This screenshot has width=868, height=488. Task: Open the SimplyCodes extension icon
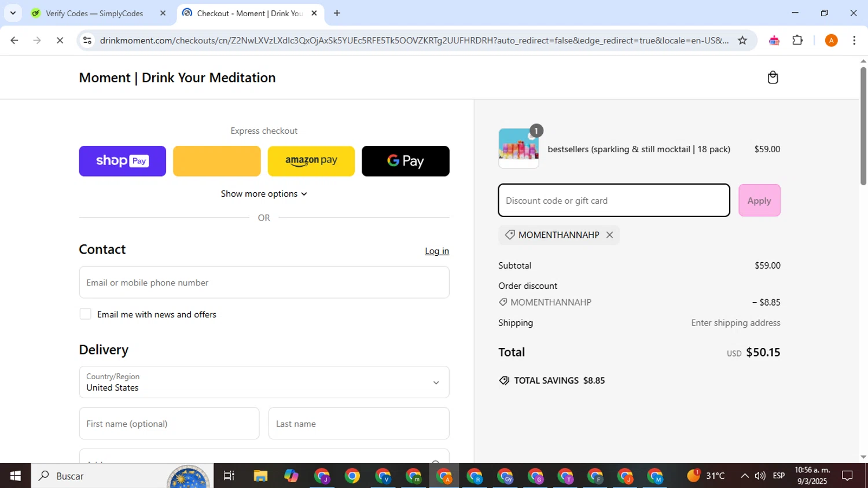(774, 41)
